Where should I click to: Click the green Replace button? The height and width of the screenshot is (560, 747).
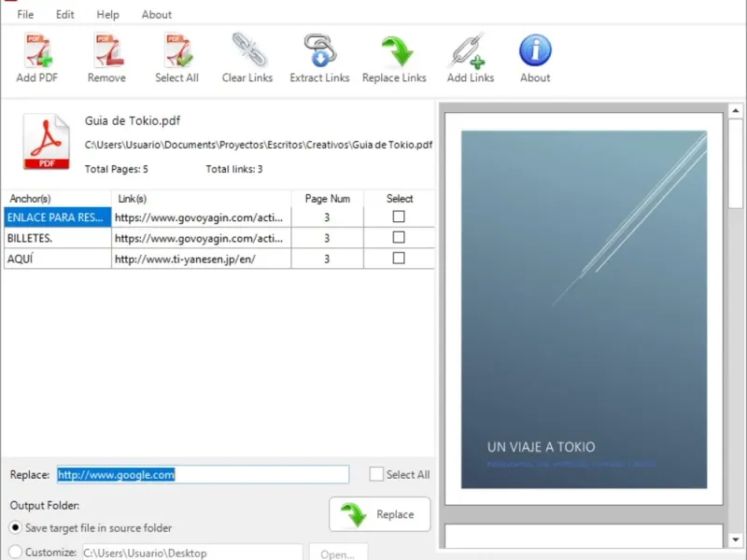tap(380, 514)
